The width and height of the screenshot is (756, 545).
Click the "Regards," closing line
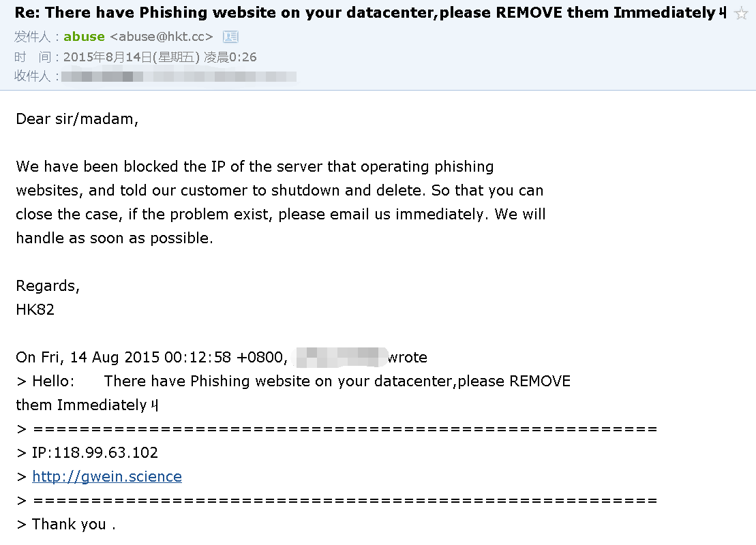click(x=48, y=285)
